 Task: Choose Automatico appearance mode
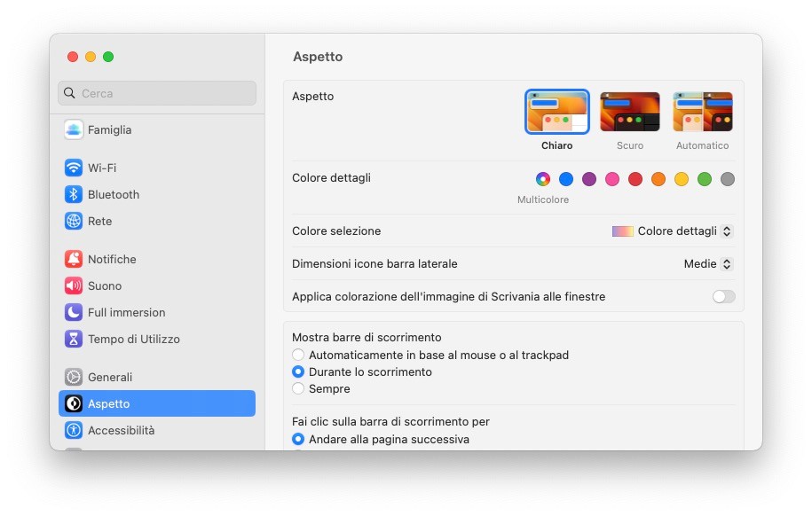tap(702, 112)
